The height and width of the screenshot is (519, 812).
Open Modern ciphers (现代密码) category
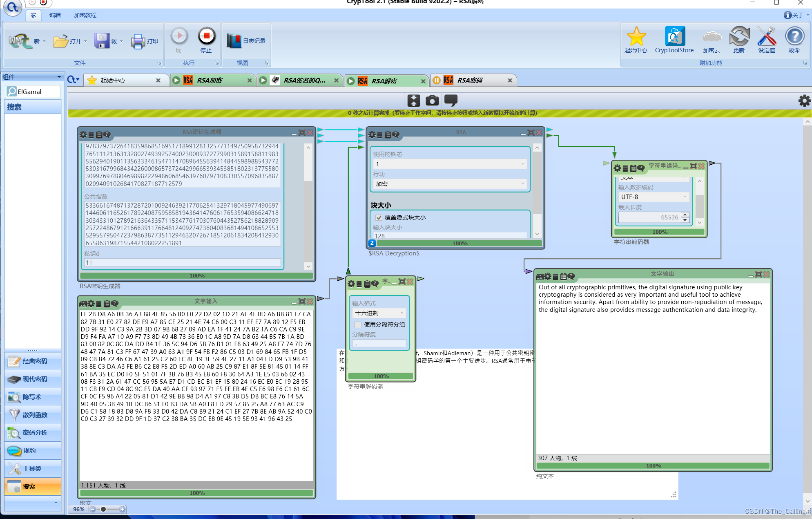(33, 379)
